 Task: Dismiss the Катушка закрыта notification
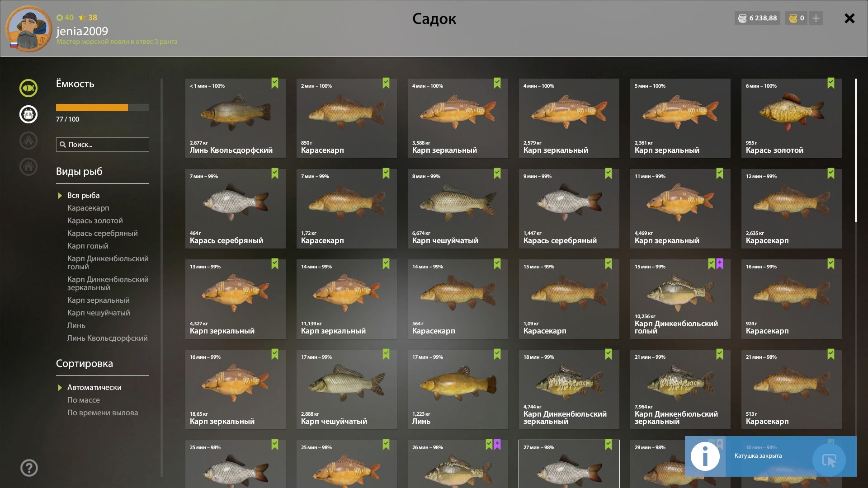pos(829,460)
